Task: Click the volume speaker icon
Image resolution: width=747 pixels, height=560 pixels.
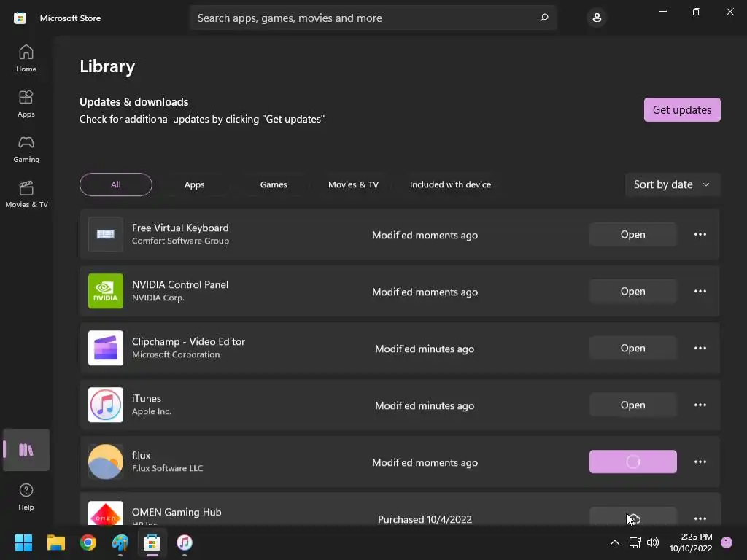Action: (x=653, y=542)
